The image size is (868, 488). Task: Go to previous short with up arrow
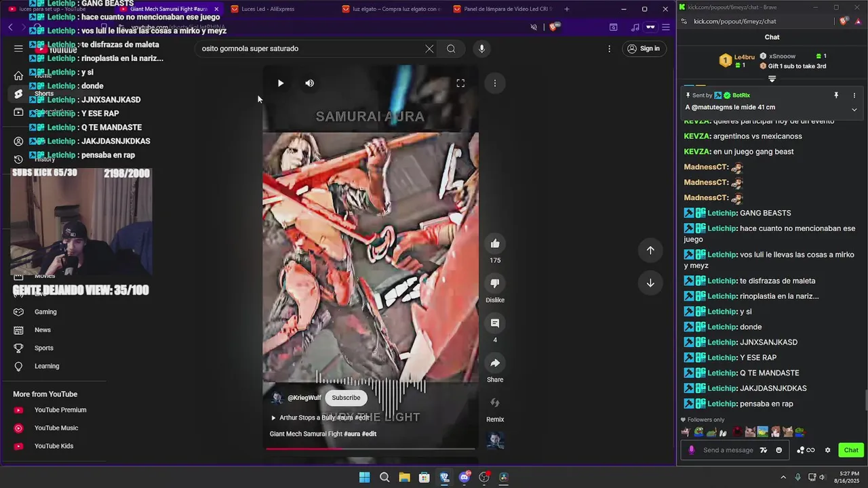coord(650,251)
